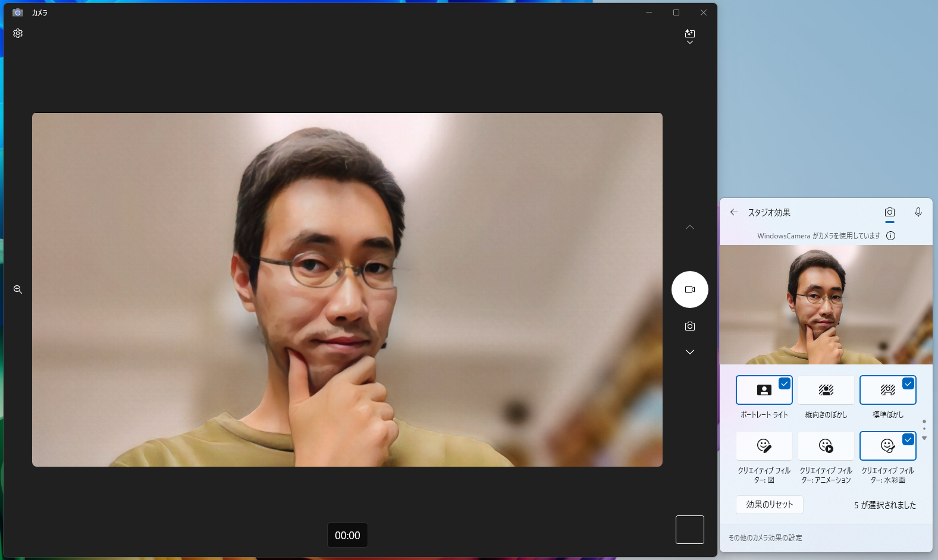Viewport: 938px width, 560px height.
Task: Open the effects sparkle icon in Camera
Action: [x=690, y=33]
